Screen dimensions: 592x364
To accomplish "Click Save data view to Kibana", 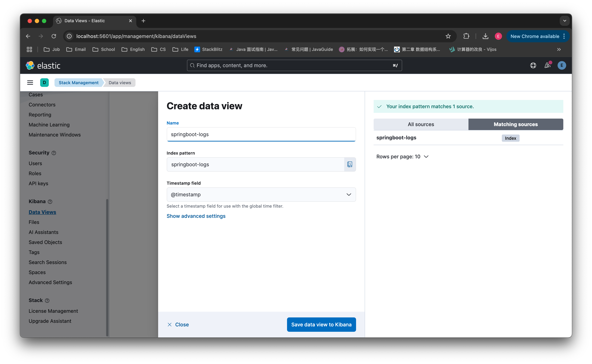I will [321, 325].
